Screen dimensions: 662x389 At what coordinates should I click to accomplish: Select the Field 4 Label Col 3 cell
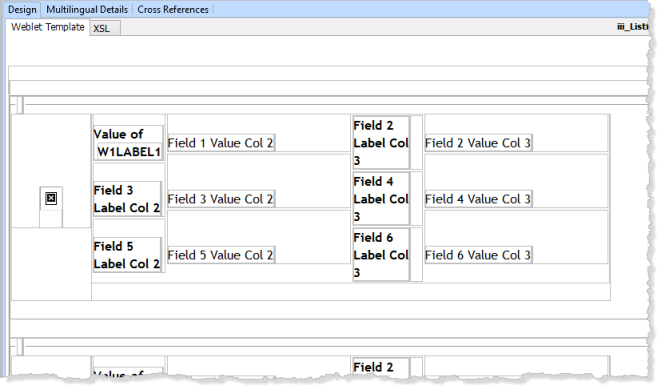coord(381,199)
